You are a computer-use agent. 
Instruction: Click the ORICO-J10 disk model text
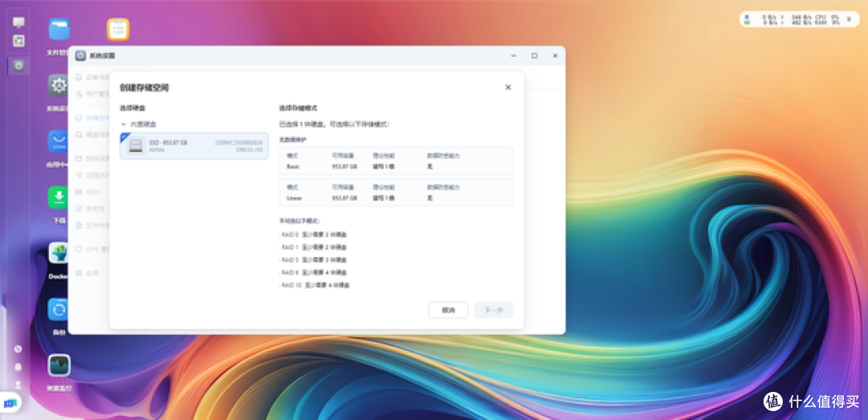[x=249, y=149]
